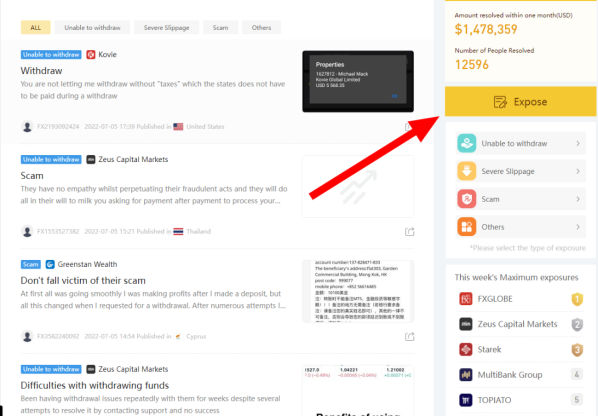Select the ALL filter tab
Viewport: 598px width, 416px height.
click(x=35, y=27)
